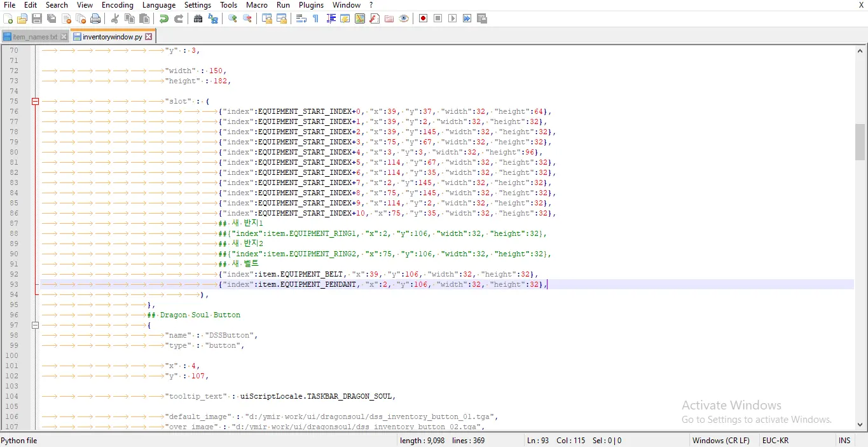Toggle Show All Characters pilcrow icon
The image size is (868, 447).
tap(315, 18)
